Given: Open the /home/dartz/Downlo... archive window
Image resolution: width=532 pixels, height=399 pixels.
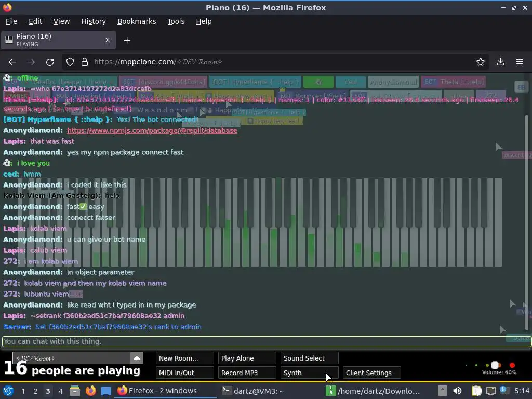Looking at the screenshot, I should (x=374, y=391).
